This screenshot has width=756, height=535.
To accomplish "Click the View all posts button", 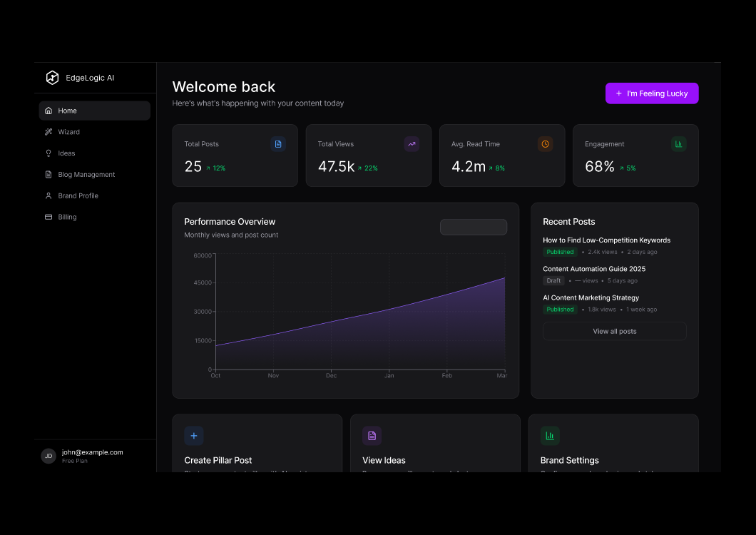I will (614, 331).
